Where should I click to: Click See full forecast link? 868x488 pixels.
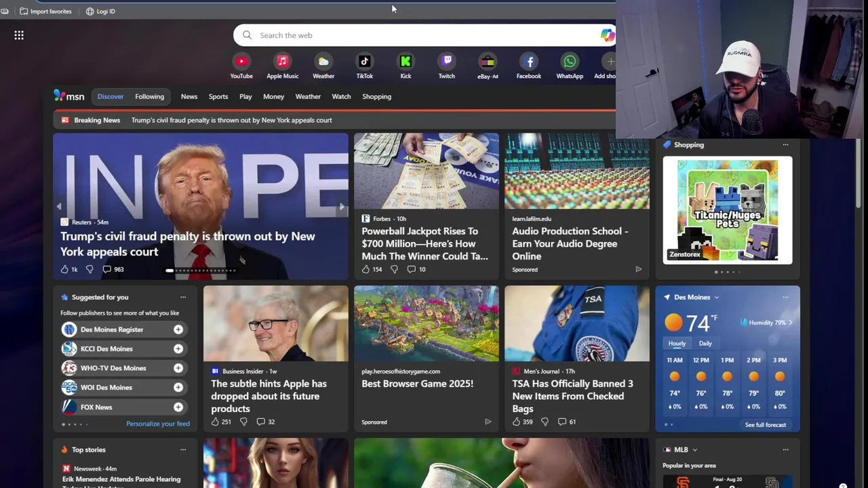(766, 425)
